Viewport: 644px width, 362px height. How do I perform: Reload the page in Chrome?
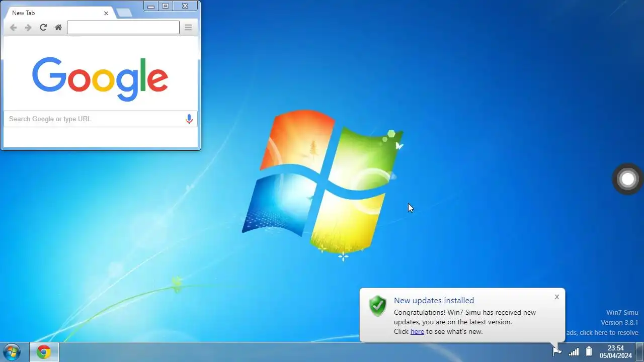[43, 28]
